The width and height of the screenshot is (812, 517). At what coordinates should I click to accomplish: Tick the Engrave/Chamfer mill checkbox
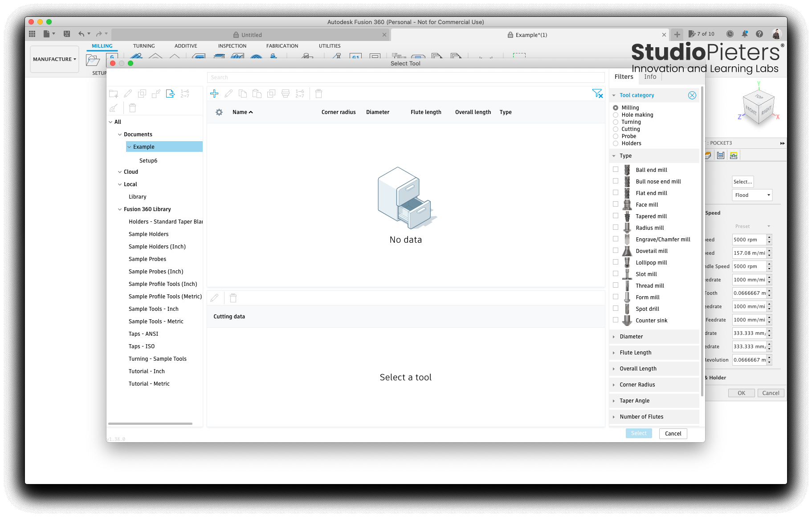[x=616, y=239]
